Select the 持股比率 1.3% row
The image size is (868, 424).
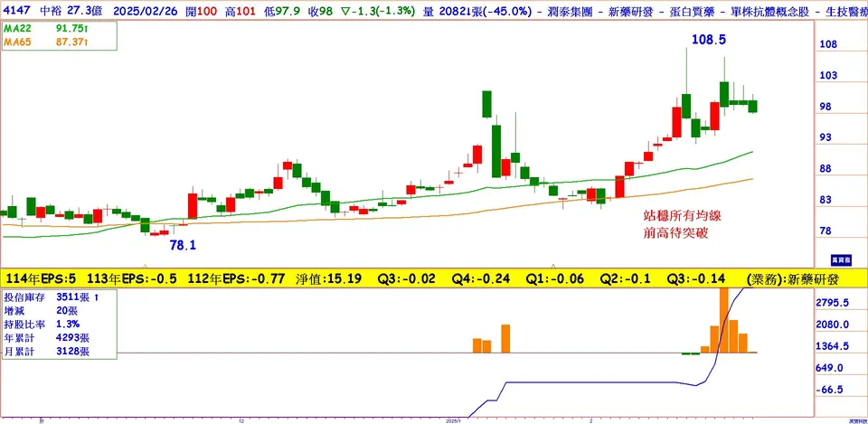point(42,325)
